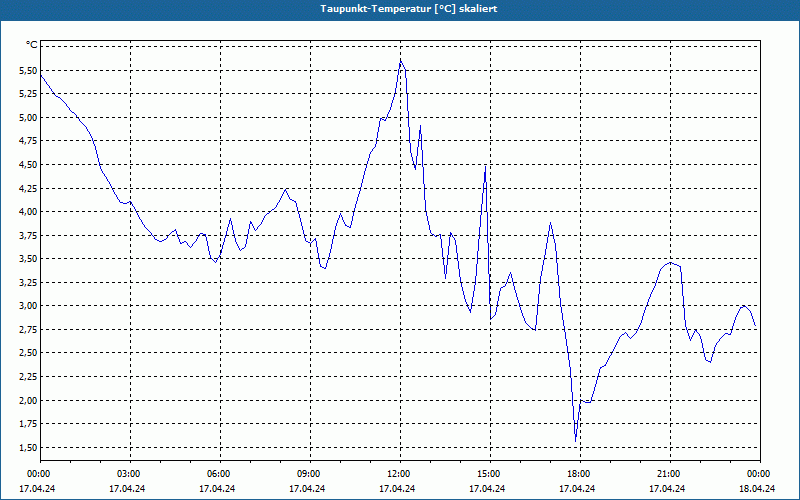800x500 pixels.
Task: Select the 3,25 y-axis label
Action: (x=28, y=282)
